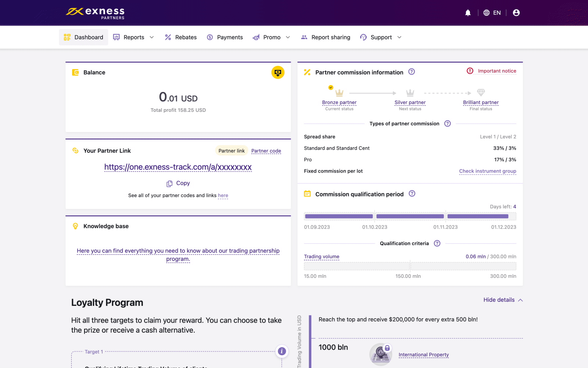This screenshot has height=368, width=588.
Task: Copy the partner link
Action: 178,183
